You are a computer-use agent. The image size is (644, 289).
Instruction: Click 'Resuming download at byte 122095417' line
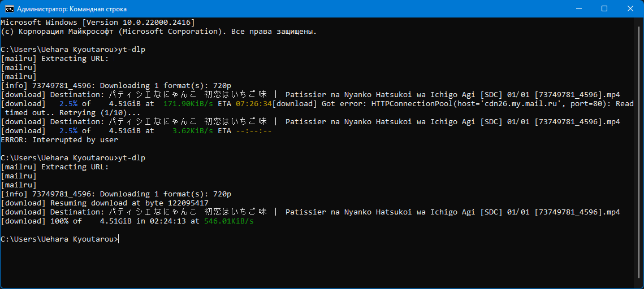point(105,203)
